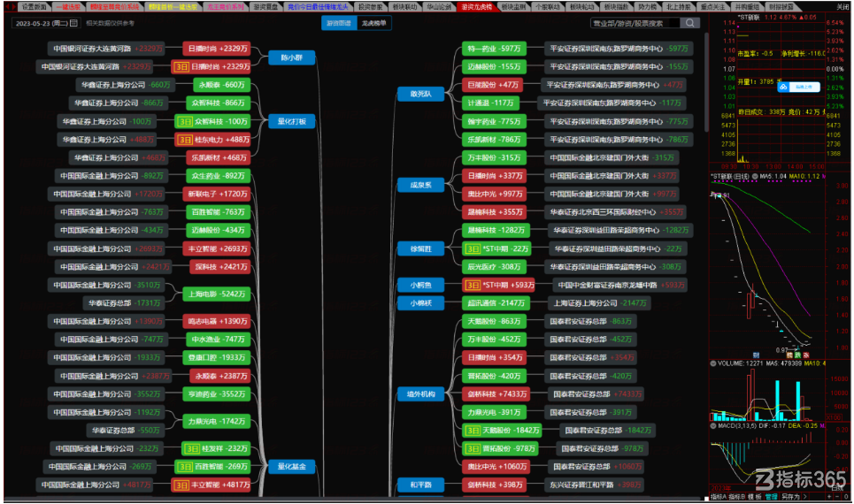Viewport: 854px width, 504px height.
Task: Click the blue 财 marker on K-line chart
Action: pos(756,355)
